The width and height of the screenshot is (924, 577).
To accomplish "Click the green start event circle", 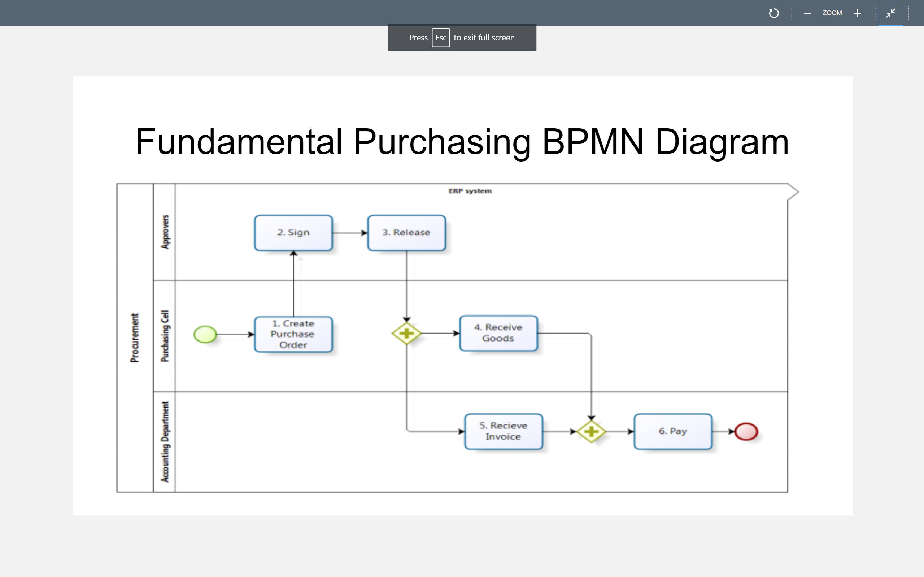I will click(x=205, y=334).
